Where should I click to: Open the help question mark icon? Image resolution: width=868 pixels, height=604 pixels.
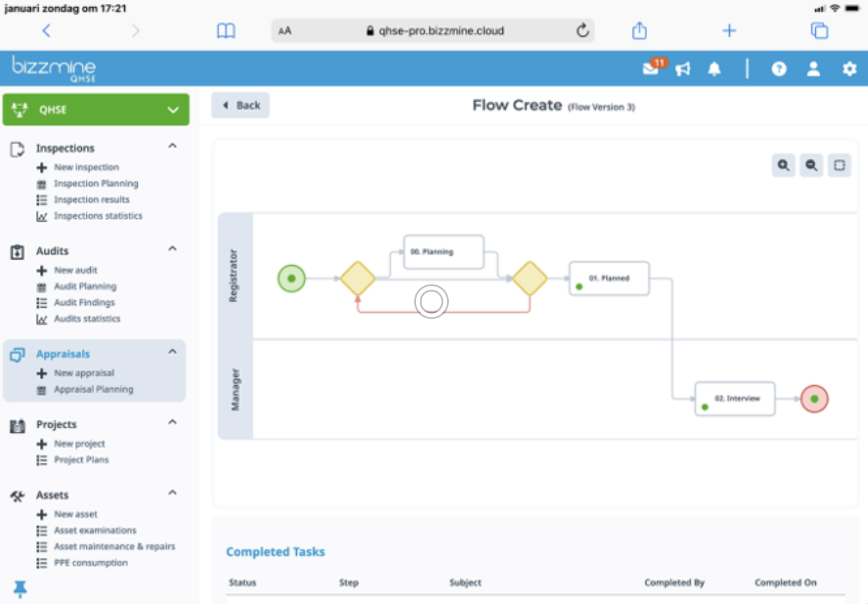(x=779, y=69)
